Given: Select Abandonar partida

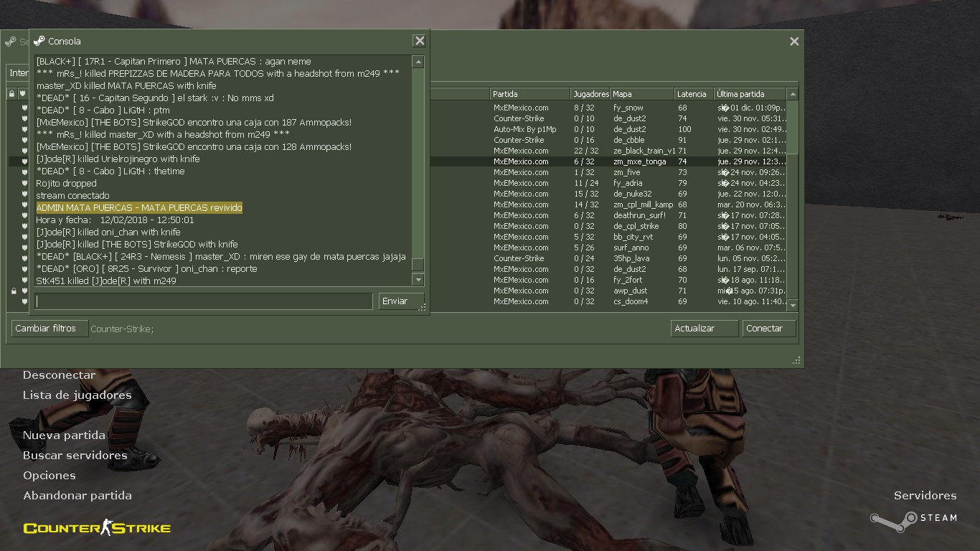Looking at the screenshot, I should coord(77,496).
